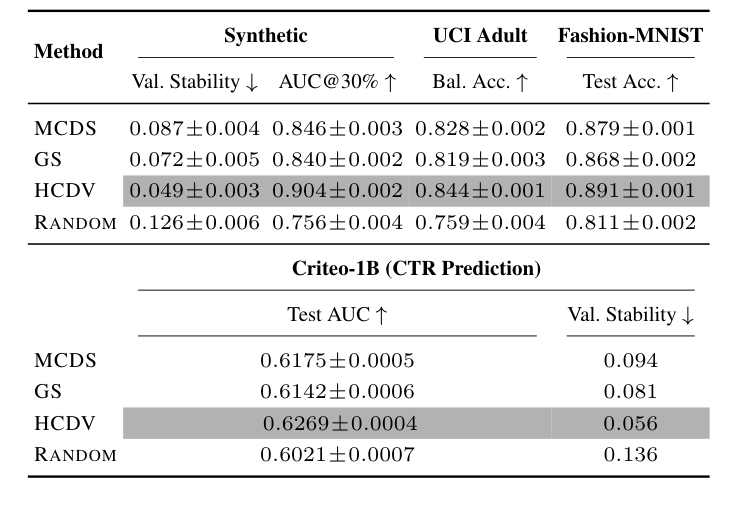The height and width of the screenshot is (505, 733).
Task: Select the UCI Adult header
Action: (480, 37)
